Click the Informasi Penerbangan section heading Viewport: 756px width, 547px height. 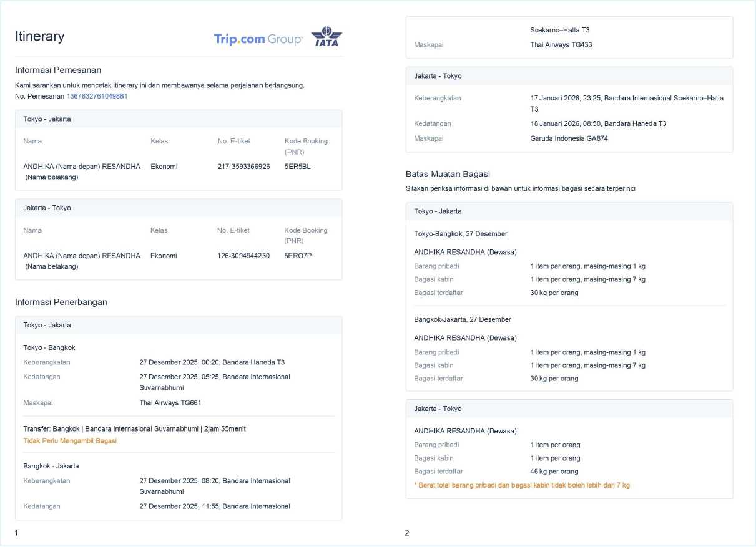tap(61, 302)
